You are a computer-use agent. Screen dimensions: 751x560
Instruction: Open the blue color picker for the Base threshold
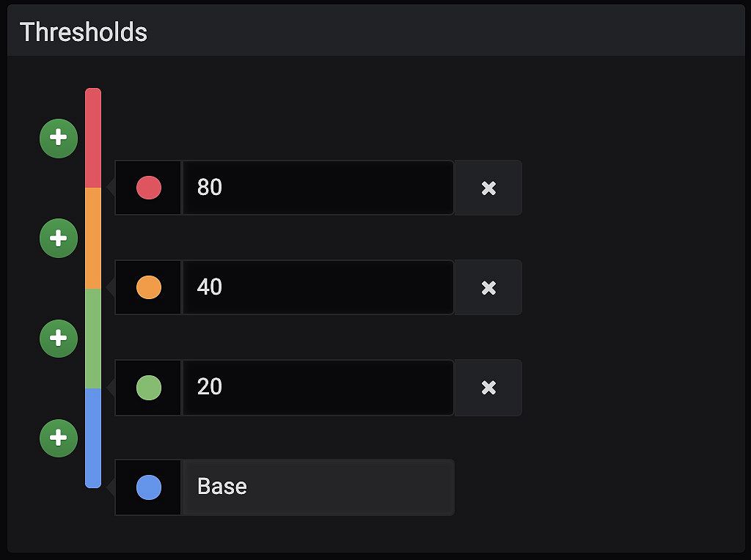147,487
